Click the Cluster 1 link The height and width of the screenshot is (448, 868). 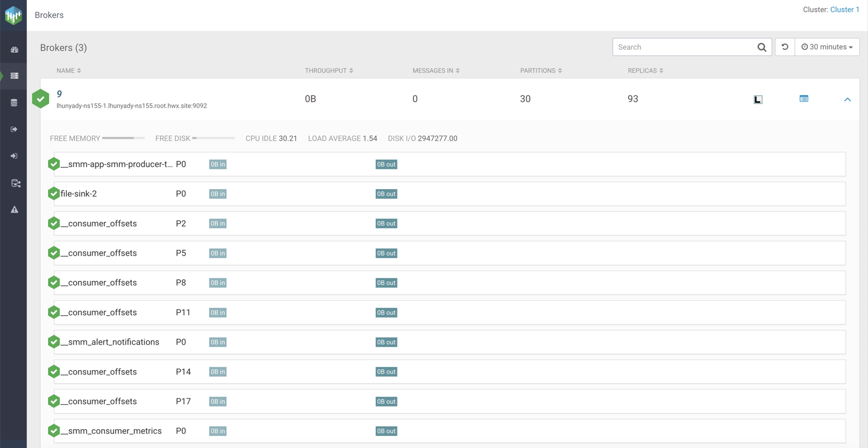[845, 10]
